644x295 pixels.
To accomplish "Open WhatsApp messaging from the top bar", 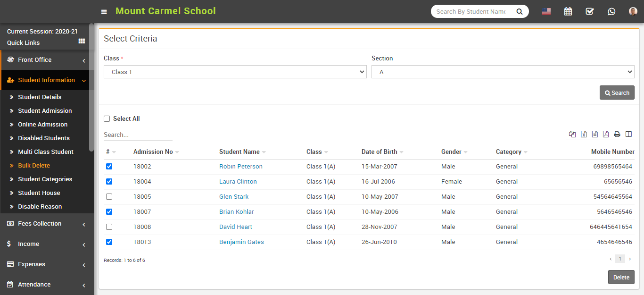I will tap(611, 11).
